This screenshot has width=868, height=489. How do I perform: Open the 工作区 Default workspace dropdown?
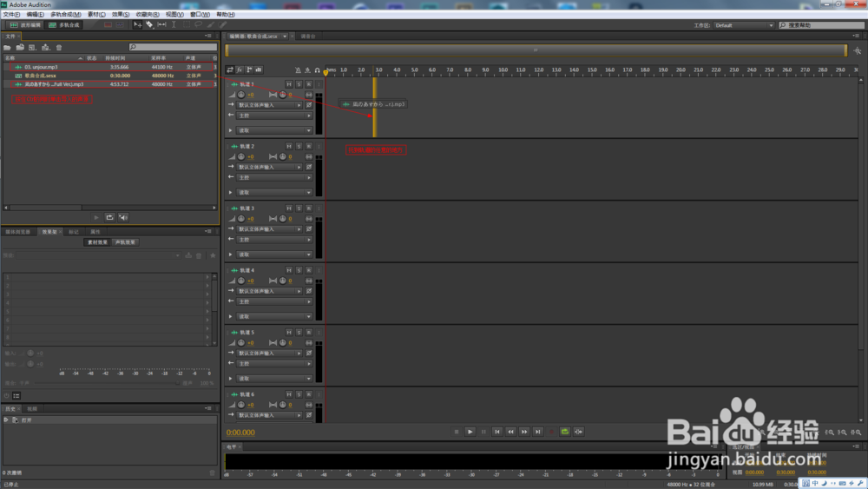pos(744,25)
